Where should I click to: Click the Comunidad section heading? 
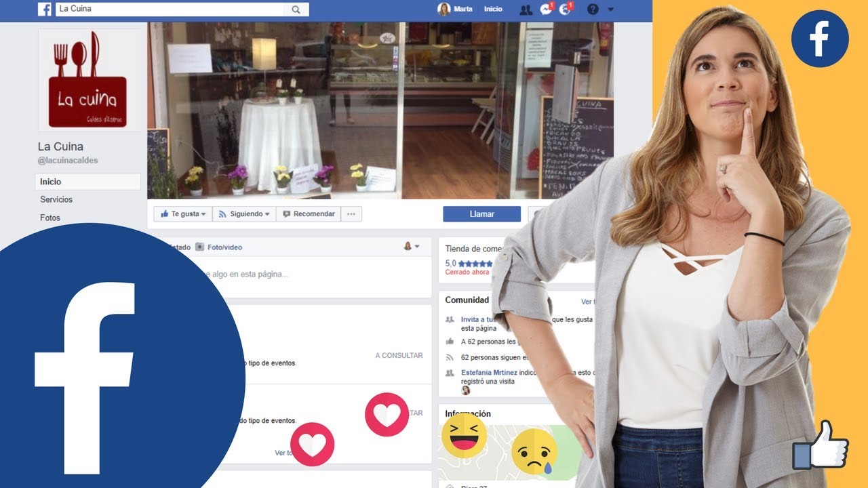467,300
